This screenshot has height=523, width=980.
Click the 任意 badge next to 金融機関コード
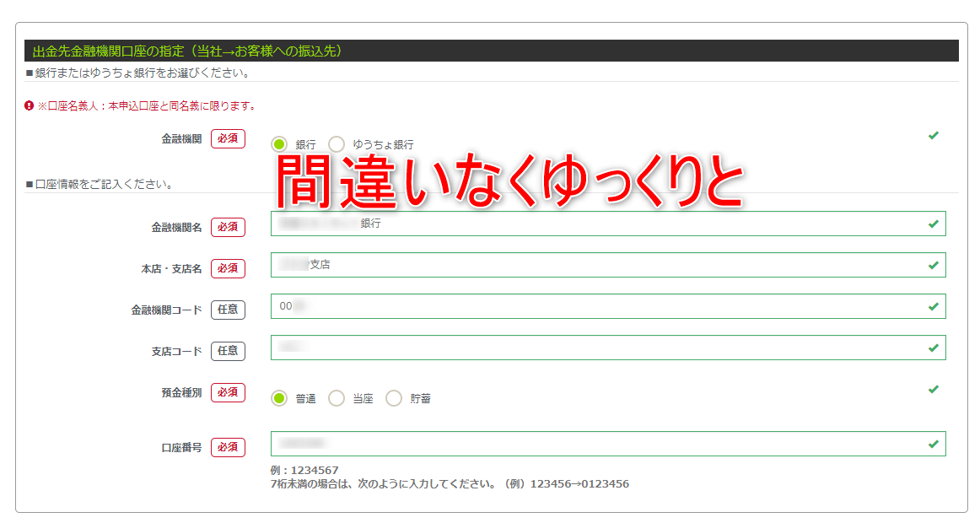pos(228,310)
